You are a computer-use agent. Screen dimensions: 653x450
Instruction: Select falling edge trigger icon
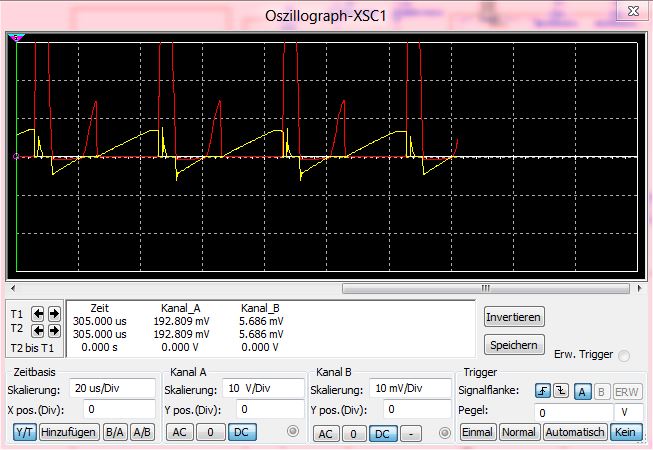coord(561,391)
